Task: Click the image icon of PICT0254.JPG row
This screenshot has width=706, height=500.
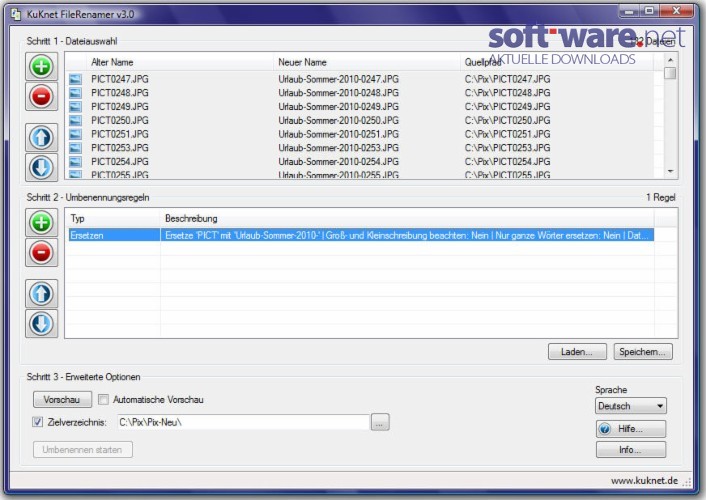Action: point(75,162)
